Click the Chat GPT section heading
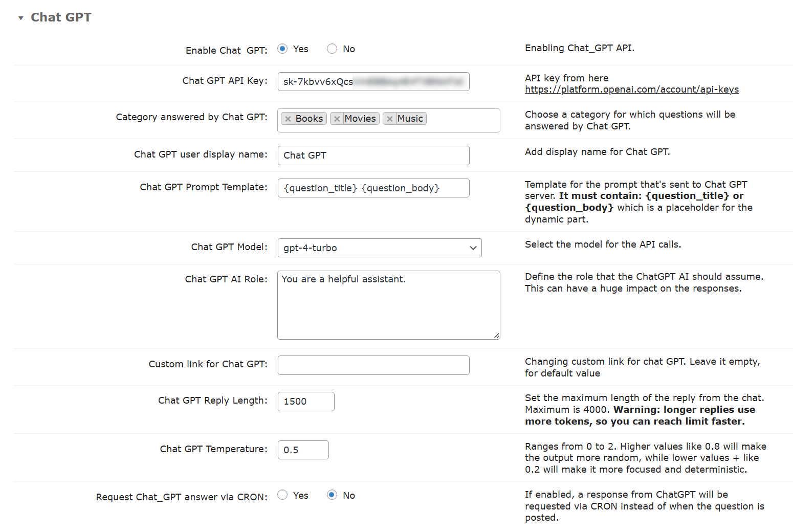This screenshot has width=793, height=532. (x=61, y=17)
